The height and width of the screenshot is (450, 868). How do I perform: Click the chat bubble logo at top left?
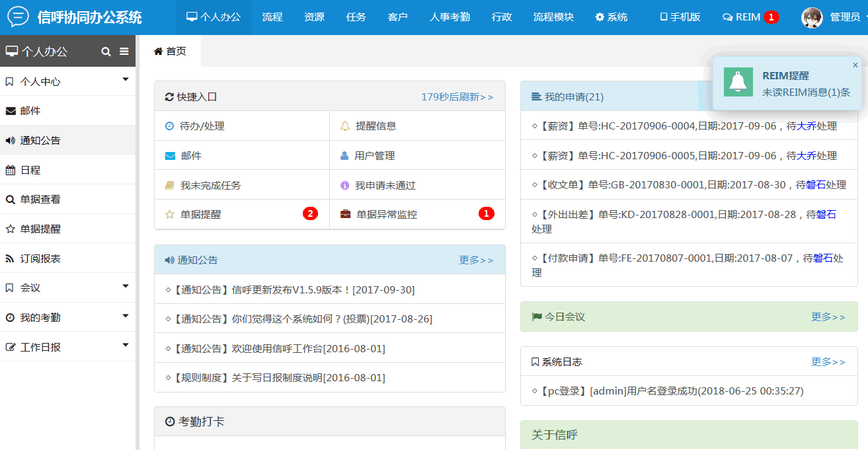17,17
